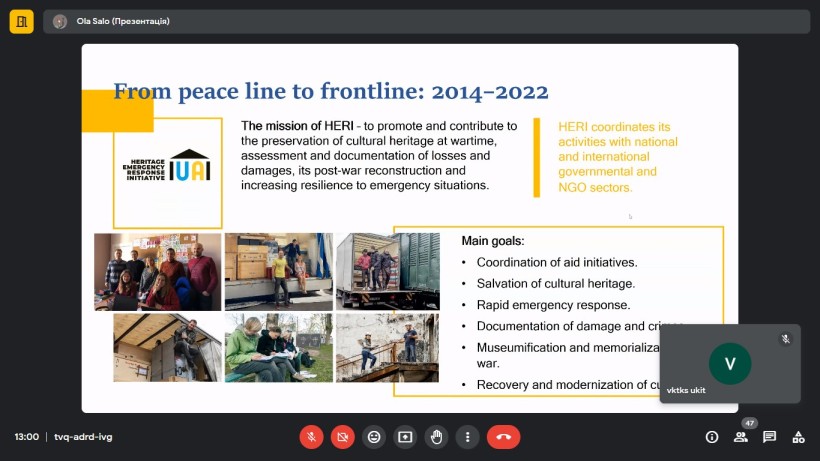Click the slide title From peace line to frontline
This screenshot has width=820, height=461.
click(x=331, y=91)
